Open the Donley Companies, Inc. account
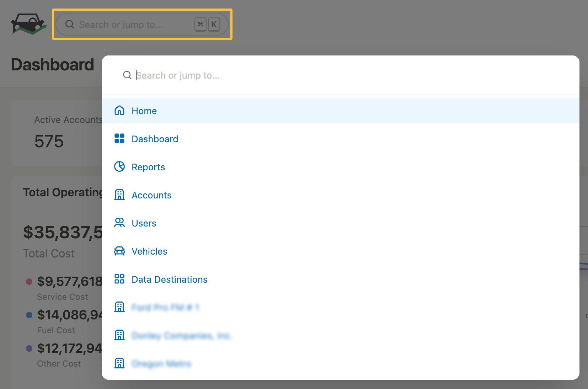Screen dimensions: 588x389 pos(181,336)
